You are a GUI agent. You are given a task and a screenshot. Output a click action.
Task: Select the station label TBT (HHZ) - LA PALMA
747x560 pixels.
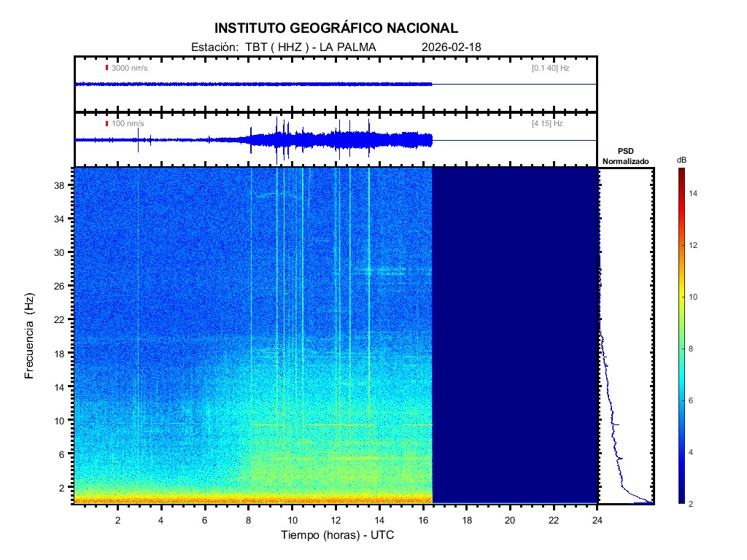pyautogui.click(x=283, y=47)
